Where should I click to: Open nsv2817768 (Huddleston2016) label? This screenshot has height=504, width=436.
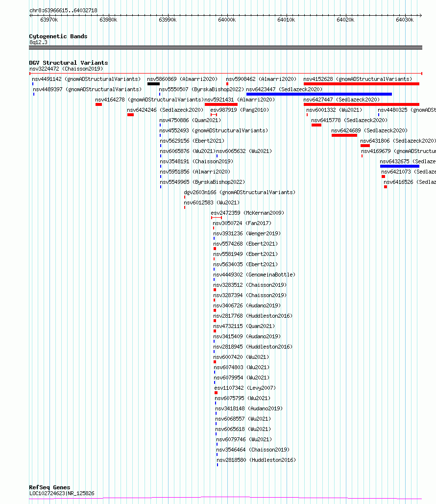click(x=253, y=316)
